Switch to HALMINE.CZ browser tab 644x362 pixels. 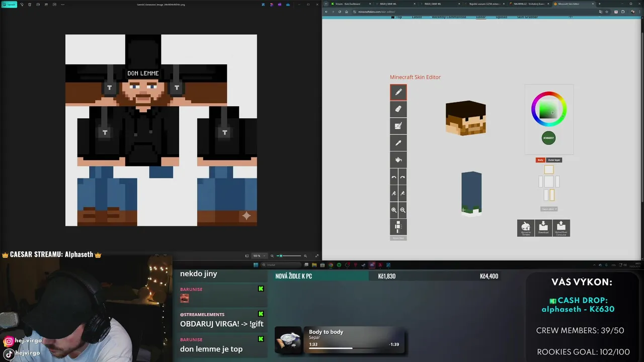click(x=529, y=4)
